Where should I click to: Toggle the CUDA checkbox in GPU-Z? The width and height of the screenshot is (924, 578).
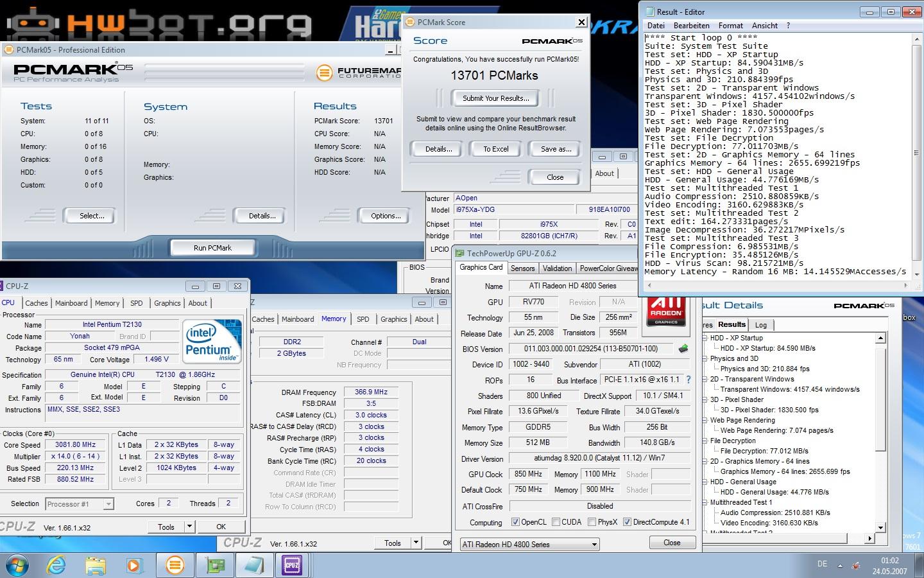pos(556,522)
